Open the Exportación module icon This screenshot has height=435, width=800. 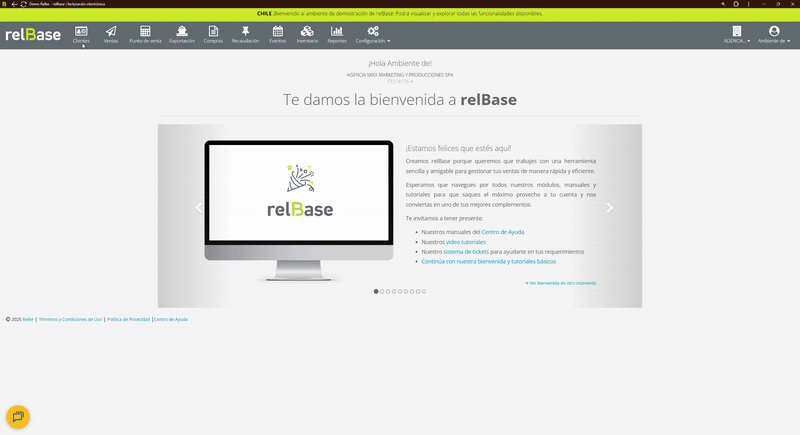pos(182,32)
